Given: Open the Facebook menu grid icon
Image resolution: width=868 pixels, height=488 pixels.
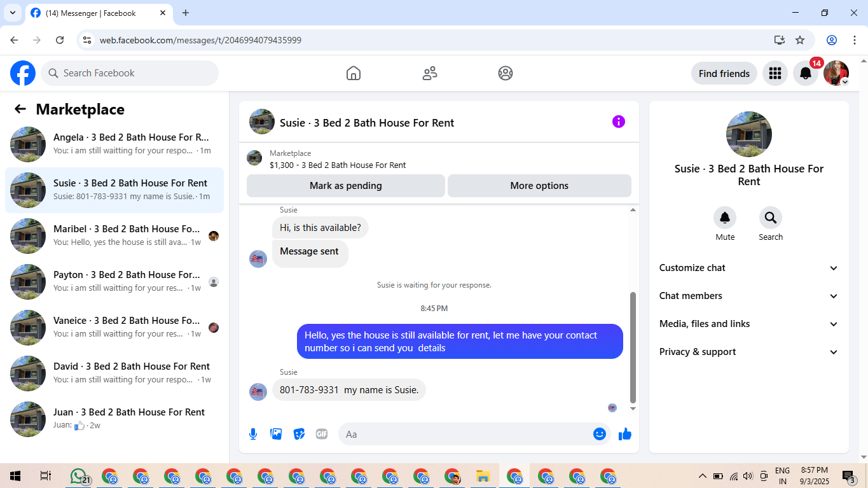Looking at the screenshot, I should [x=775, y=73].
